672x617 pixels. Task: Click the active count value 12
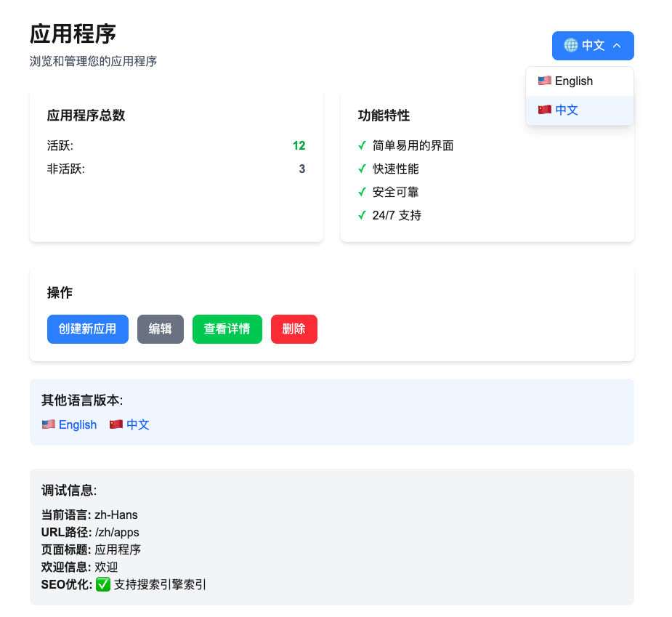(x=299, y=146)
